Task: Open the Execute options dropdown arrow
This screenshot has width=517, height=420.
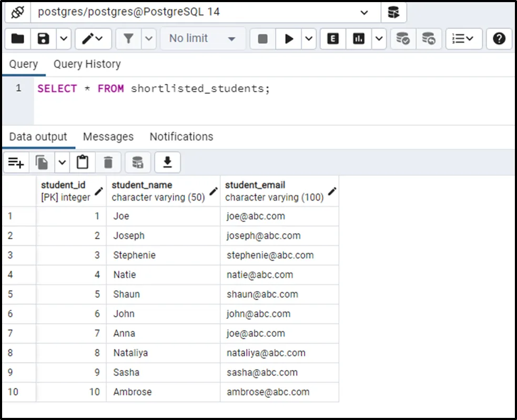Action: click(309, 38)
